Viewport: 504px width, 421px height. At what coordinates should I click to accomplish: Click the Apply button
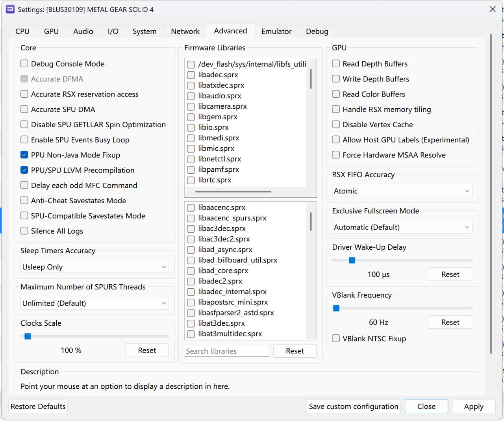click(x=474, y=406)
